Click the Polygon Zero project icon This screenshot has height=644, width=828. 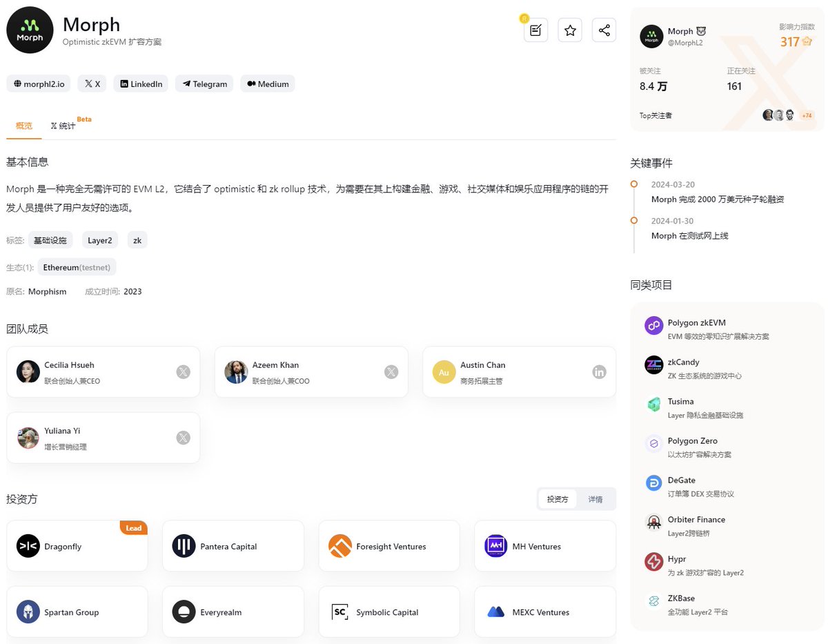point(653,444)
